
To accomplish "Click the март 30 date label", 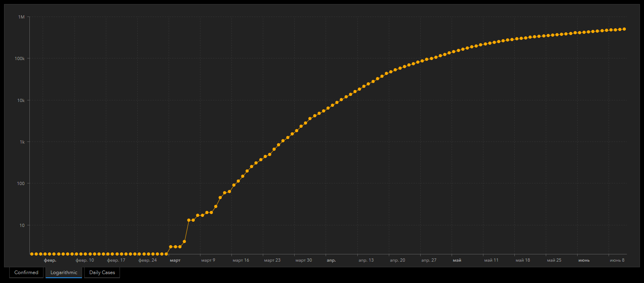I will coord(303,260).
